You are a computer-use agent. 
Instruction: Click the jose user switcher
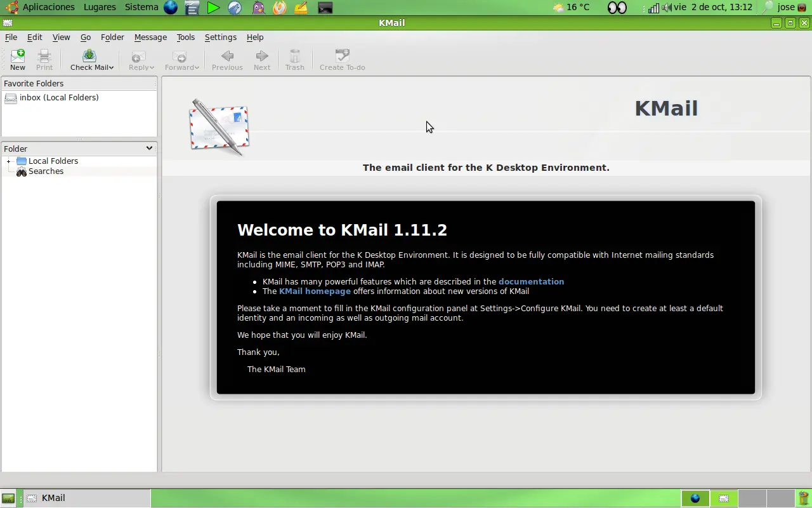[792, 8]
